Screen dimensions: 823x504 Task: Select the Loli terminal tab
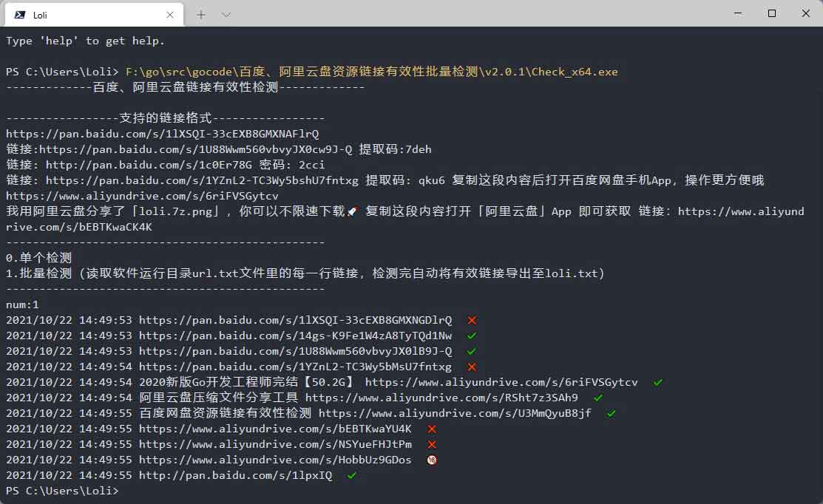click(94, 15)
